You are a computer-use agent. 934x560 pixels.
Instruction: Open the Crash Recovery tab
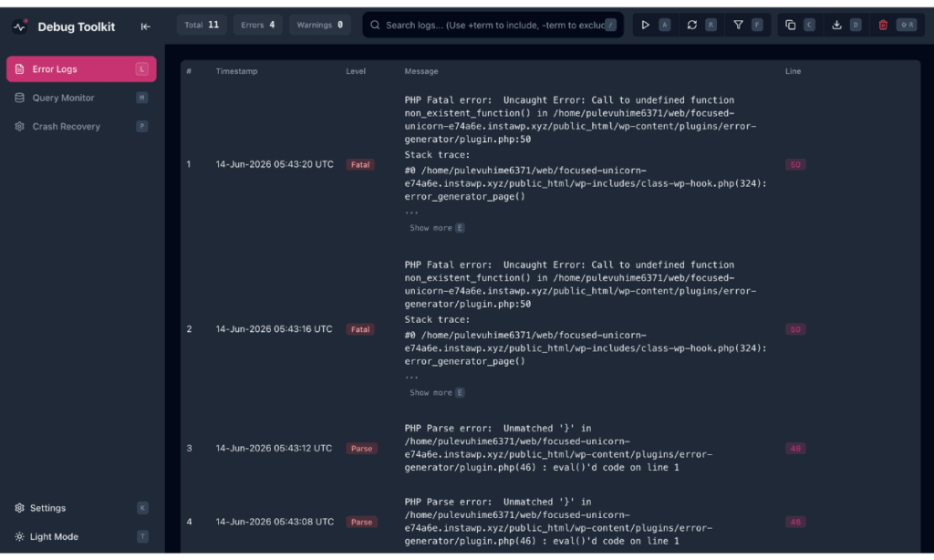point(81,126)
